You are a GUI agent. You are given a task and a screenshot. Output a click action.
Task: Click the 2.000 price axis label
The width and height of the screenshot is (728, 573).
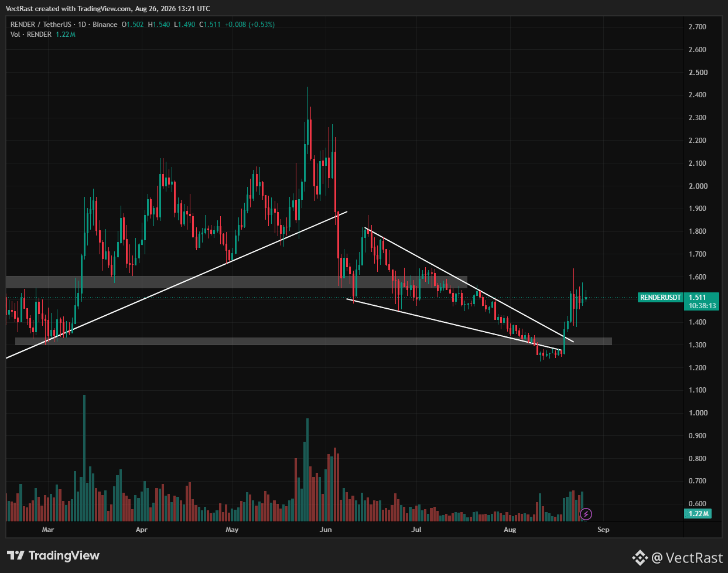click(698, 186)
